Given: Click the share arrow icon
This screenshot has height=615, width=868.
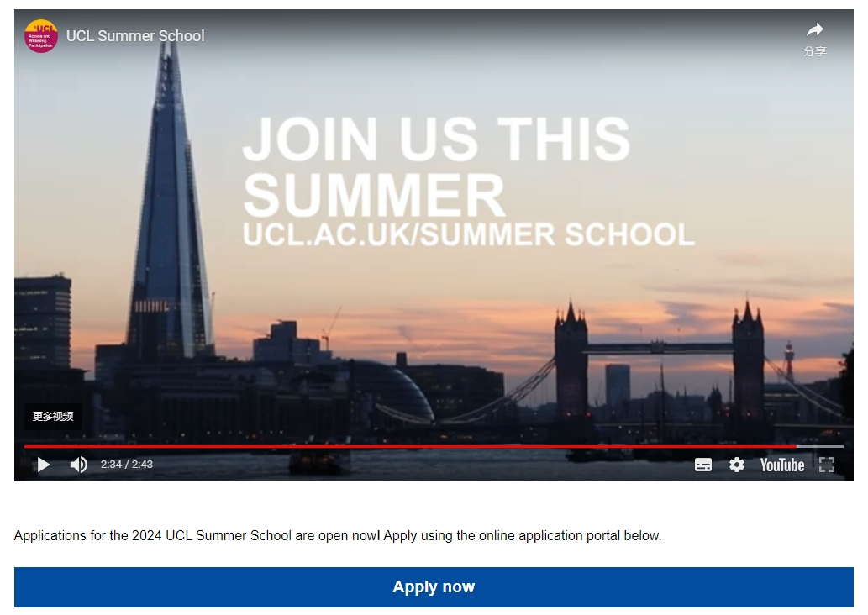Looking at the screenshot, I should pos(815,29).
